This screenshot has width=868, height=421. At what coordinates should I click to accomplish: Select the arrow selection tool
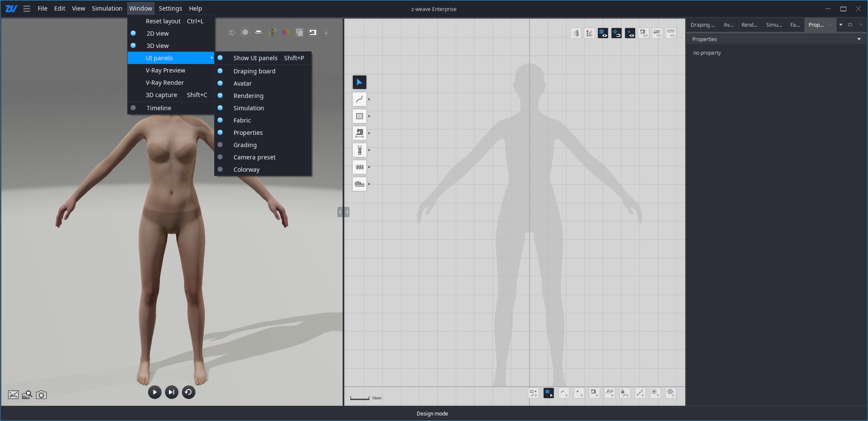(359, 82)
